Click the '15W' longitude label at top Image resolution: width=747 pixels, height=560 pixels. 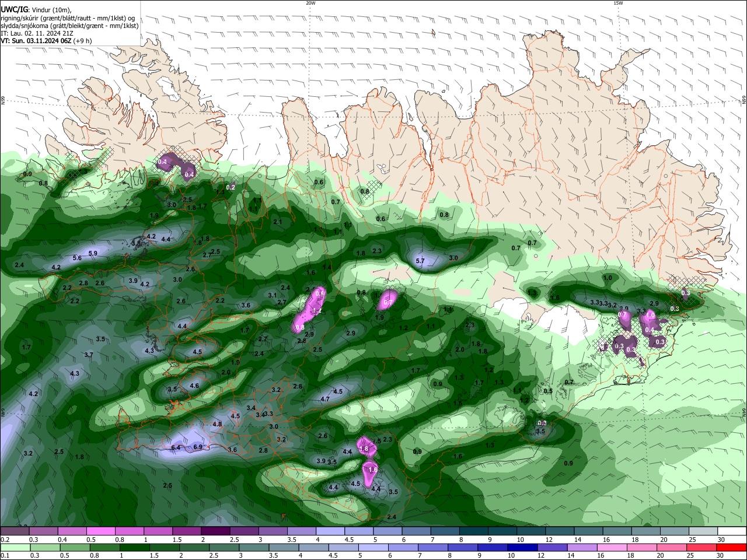618,3
